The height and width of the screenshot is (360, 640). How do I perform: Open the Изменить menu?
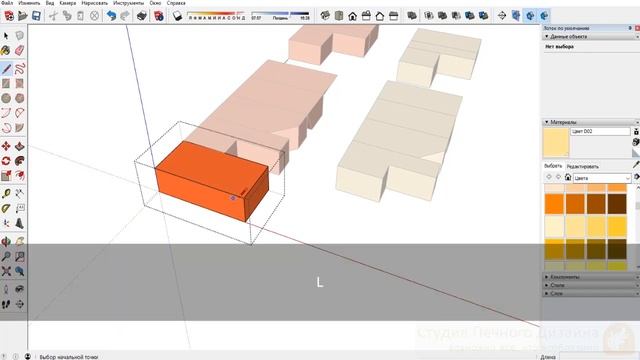coord(29,3)
